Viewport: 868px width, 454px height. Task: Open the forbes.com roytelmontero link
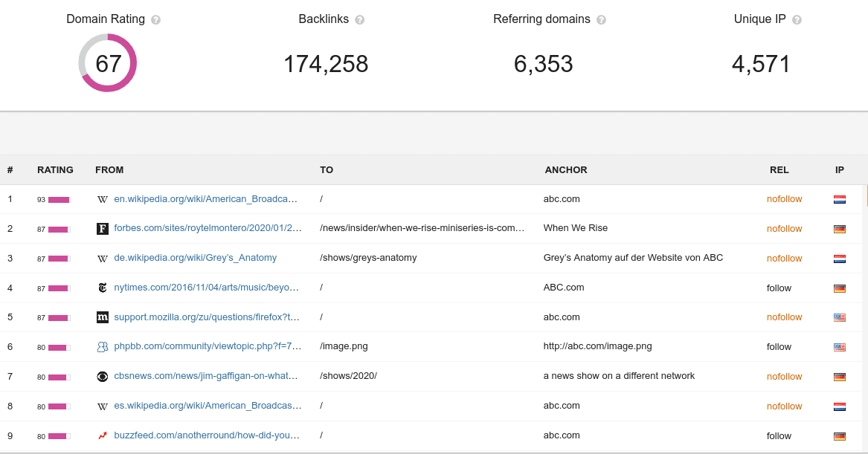pyautogui.click(x=208, y=228)
